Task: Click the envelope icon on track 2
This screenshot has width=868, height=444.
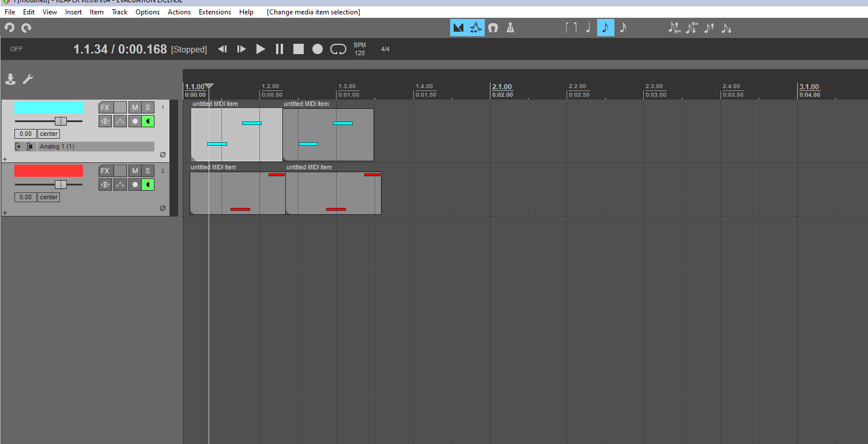Action: 120,184
